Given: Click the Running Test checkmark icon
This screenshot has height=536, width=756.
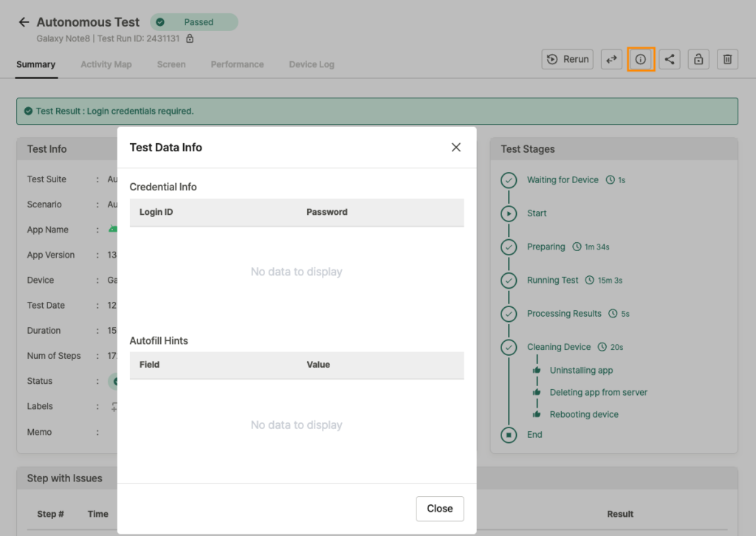Looking at the screenshot, I should (509, 281).
